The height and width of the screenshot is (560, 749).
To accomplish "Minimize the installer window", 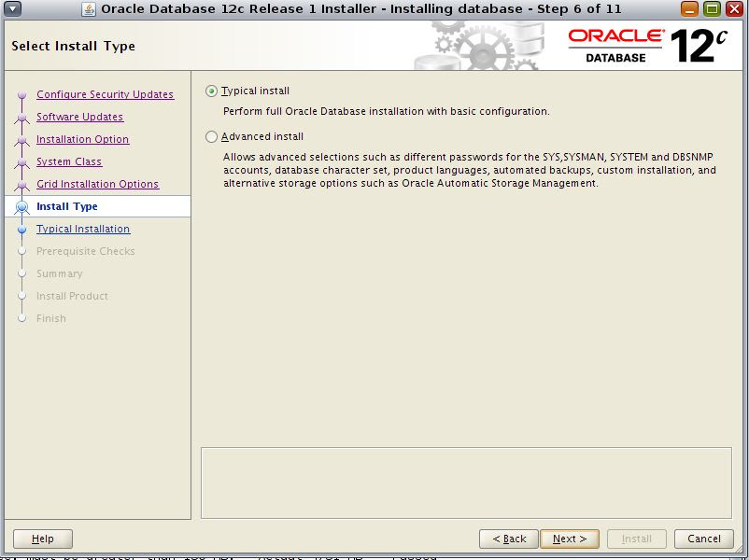I will point(689,8).
